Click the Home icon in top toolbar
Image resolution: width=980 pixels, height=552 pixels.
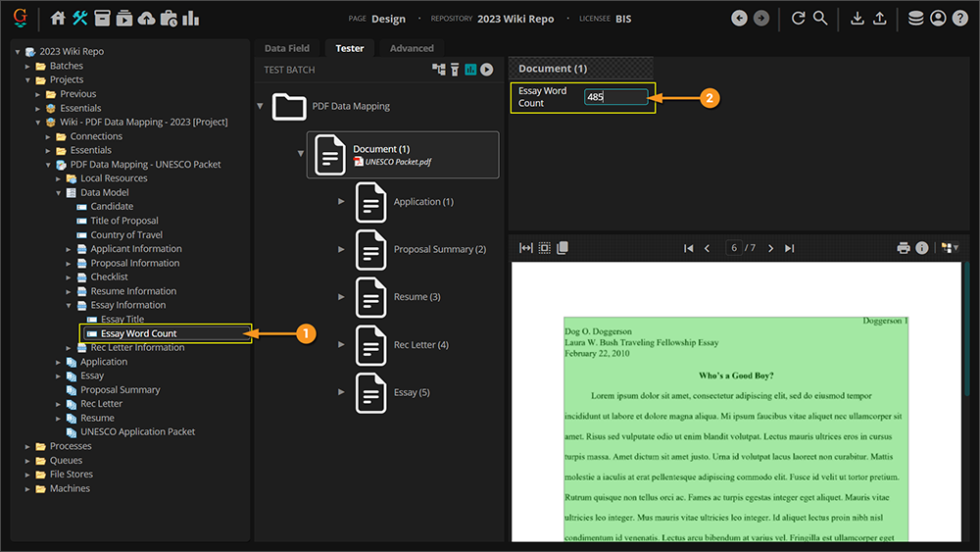tap(58, 19)
